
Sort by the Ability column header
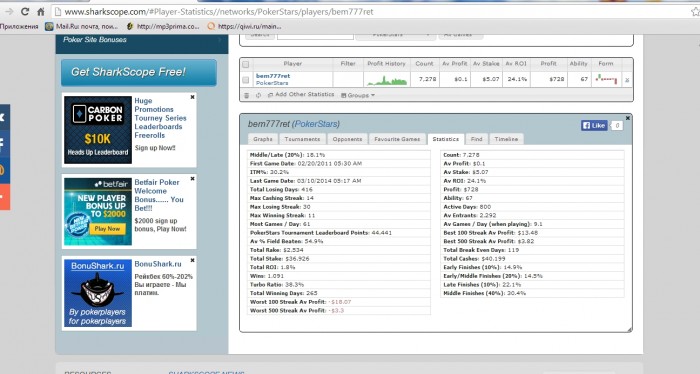(x=578, y=64)
